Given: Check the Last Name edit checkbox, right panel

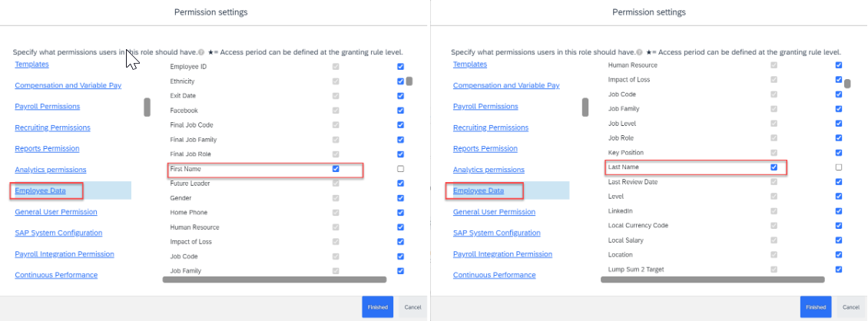Looking at the screenshot, I should (839, 167).
